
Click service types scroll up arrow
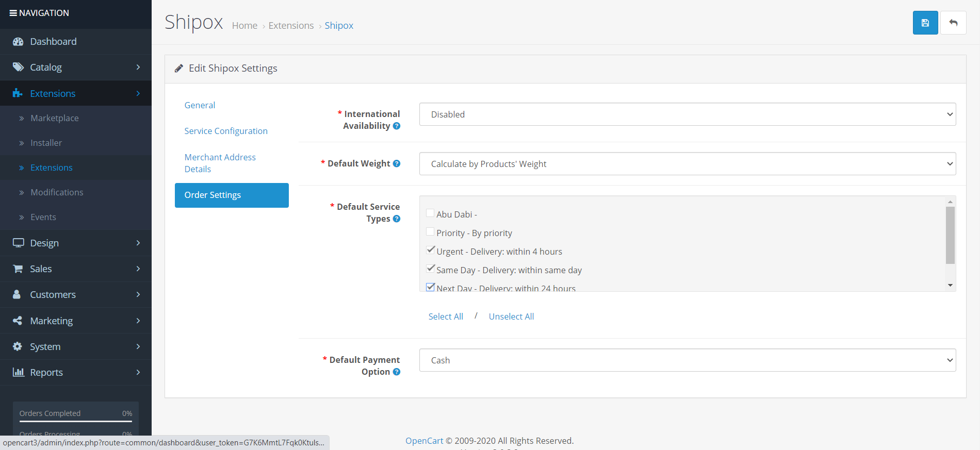950,202
